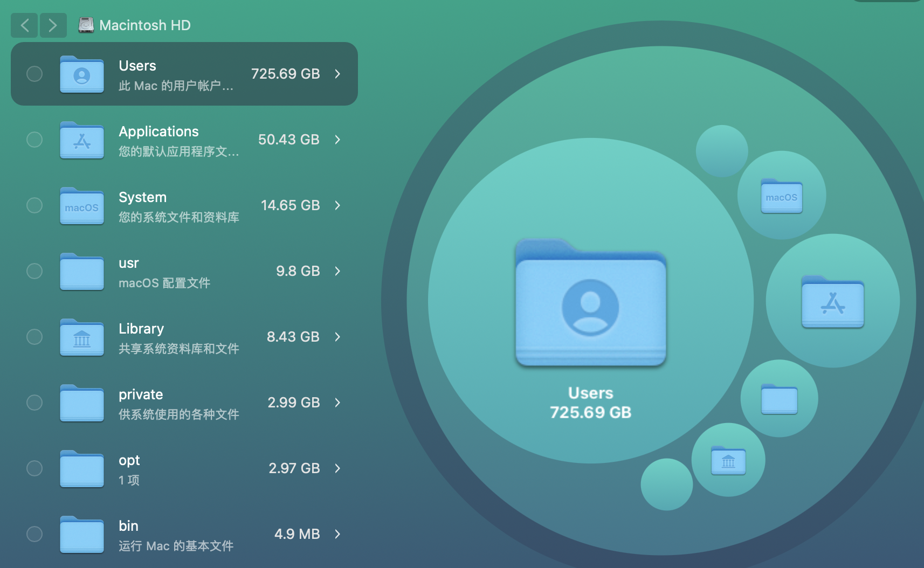This screenshot has width=924, height=568.
Task: Click the "14.65 GB" size value
Action: click(291, 205)
